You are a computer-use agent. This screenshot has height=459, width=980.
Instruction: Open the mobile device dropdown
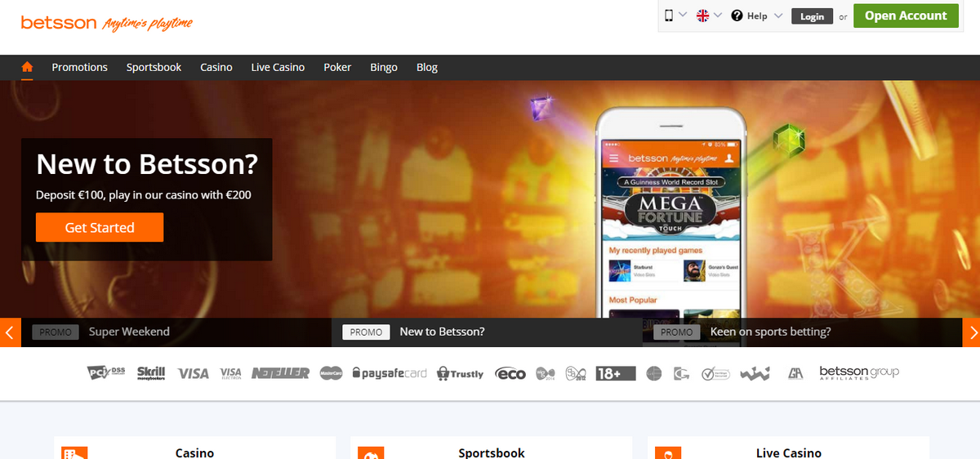point(675,16)
